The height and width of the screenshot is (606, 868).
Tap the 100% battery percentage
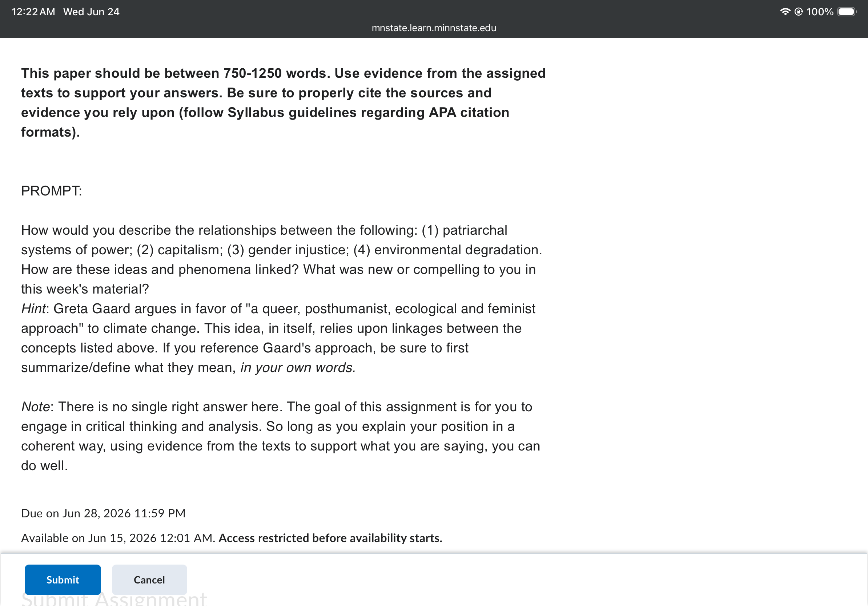pos(820,12)
